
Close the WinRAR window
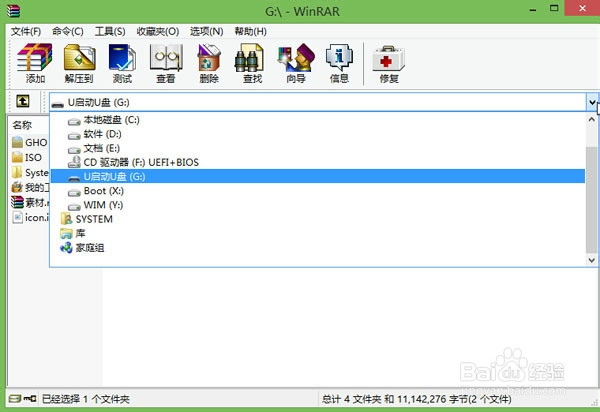582,8
